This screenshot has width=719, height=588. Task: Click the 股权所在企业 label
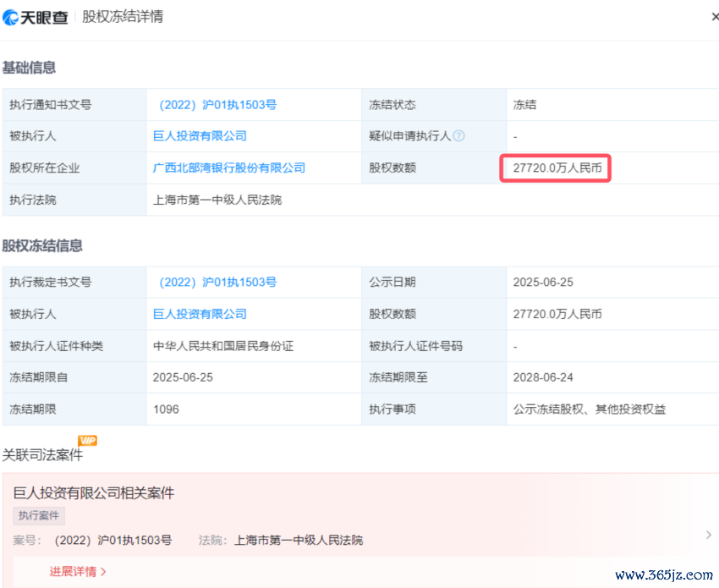45,168
